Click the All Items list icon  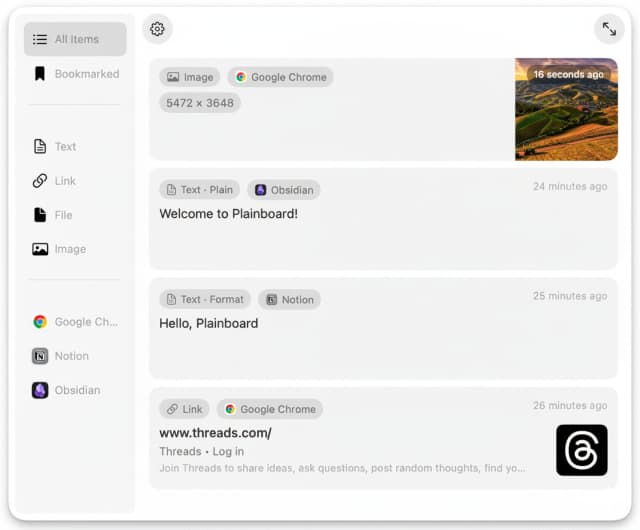pos(40,39)
